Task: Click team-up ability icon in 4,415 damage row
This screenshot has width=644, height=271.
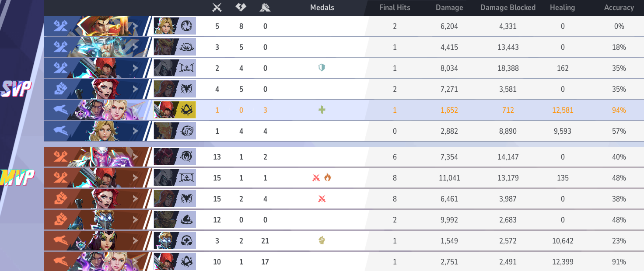Action: coord(187,47)
